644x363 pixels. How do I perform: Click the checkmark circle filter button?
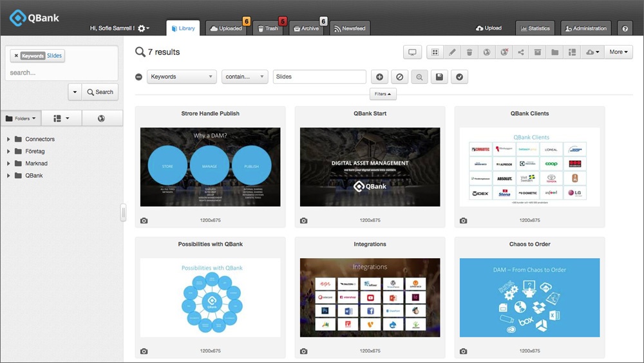click(x=460, y=77)
